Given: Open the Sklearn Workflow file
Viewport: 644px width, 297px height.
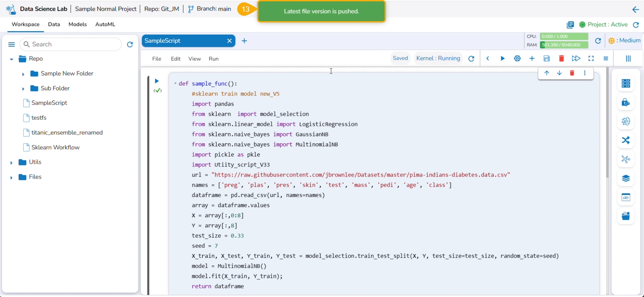Looking at the screenshot, I should point(55,147).
